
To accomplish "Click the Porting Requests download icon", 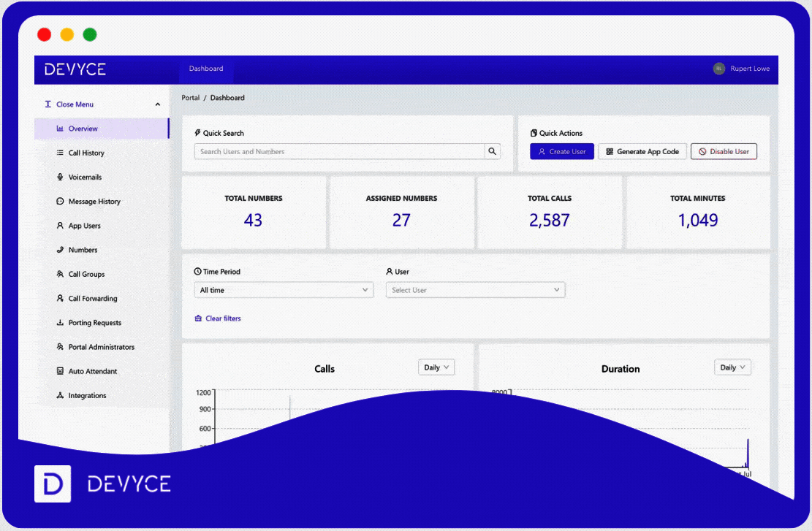I will [60, 322].
